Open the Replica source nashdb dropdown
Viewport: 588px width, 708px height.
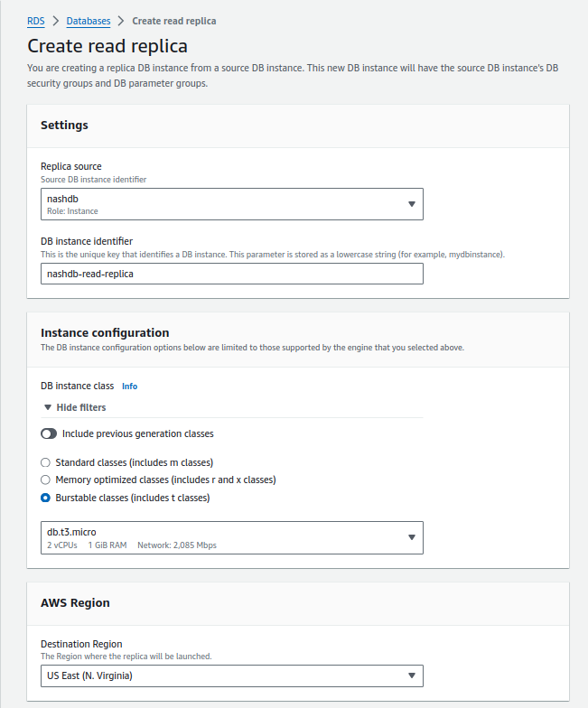click(x=232, y=204)
